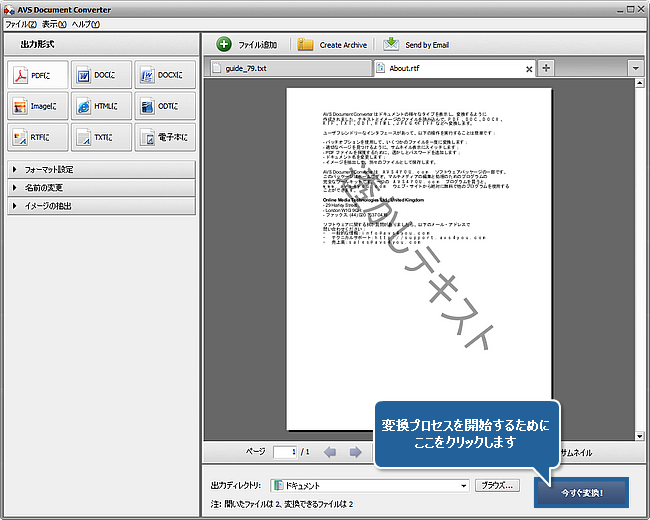Click scrollbar down arrow in preview

coord(639,436)
